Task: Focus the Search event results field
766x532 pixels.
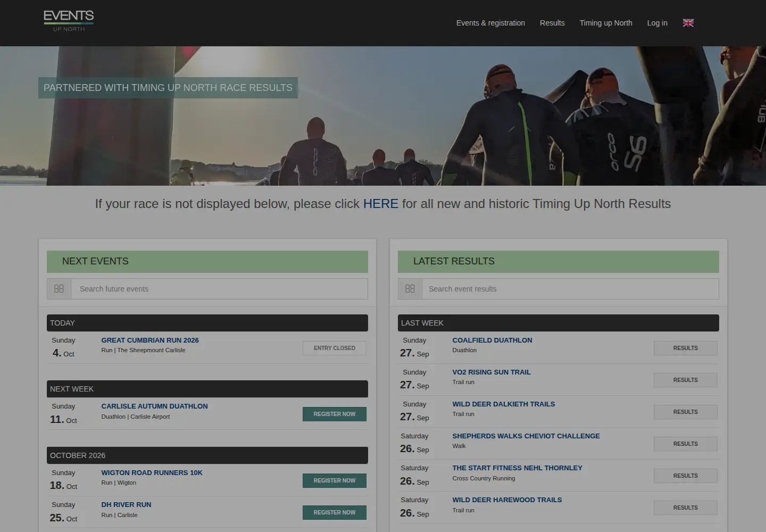Action: click(x=571, y=289)
